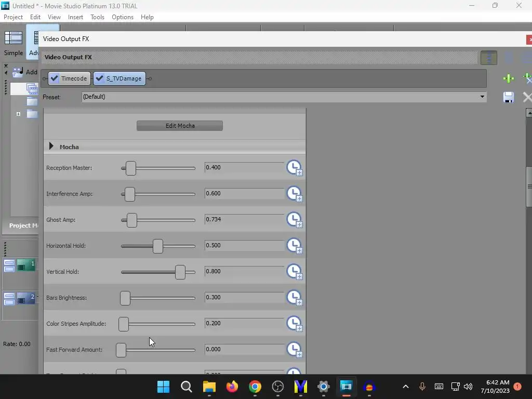Open the Insert menu
The image size is (532, 399).
pyautogui.click(x=75, y=17)
